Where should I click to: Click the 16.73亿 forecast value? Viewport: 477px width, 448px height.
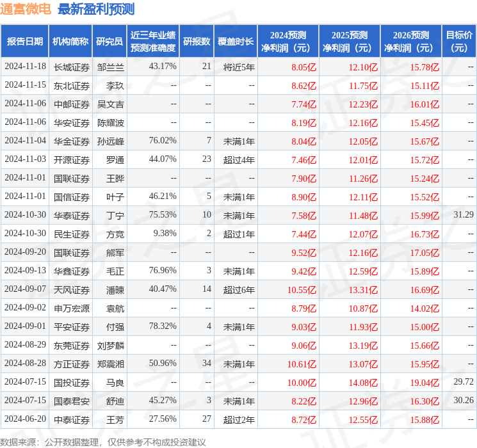coord(424,234)
